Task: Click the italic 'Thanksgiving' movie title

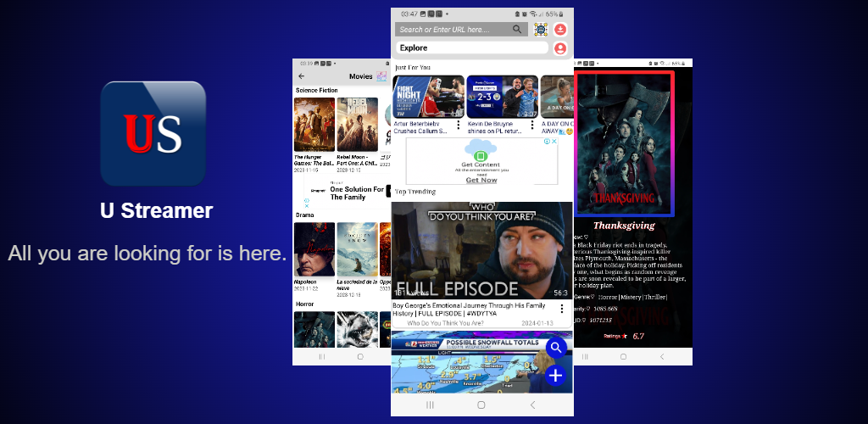Action: pos(624,226)
